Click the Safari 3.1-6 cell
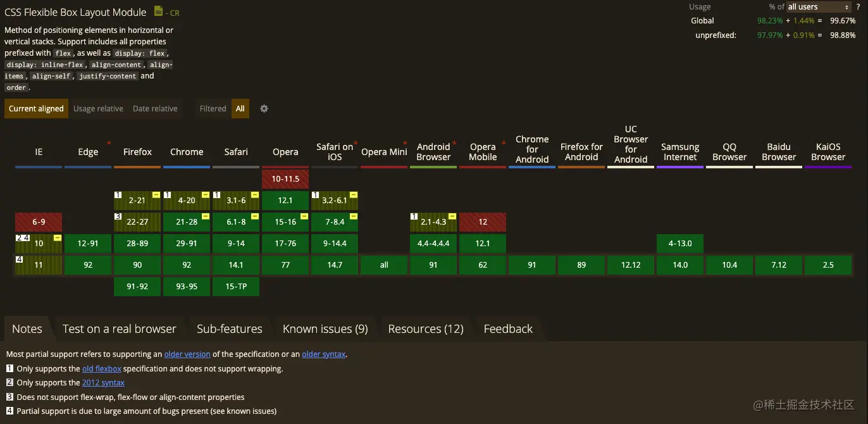The width and height of the screenshot is (868, 424). click(x=236, y=201)
